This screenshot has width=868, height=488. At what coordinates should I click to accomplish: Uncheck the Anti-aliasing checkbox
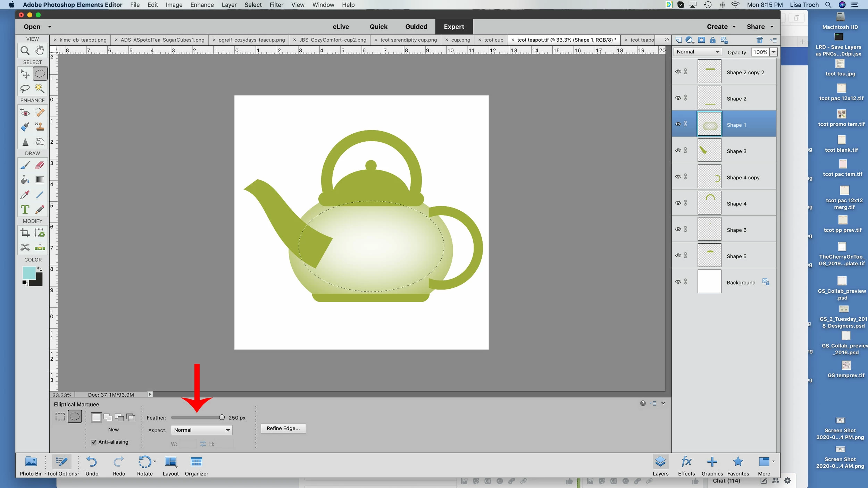tap(94, 442)
